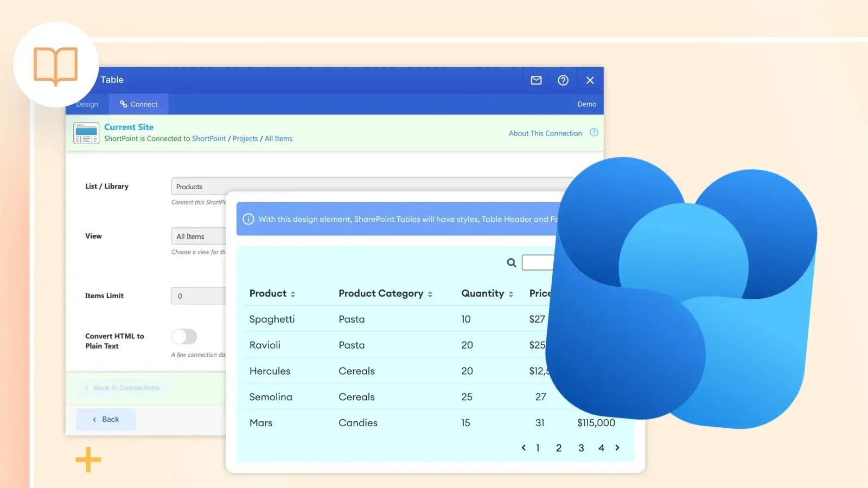Open help question mark icon in header

pos(563,80)
